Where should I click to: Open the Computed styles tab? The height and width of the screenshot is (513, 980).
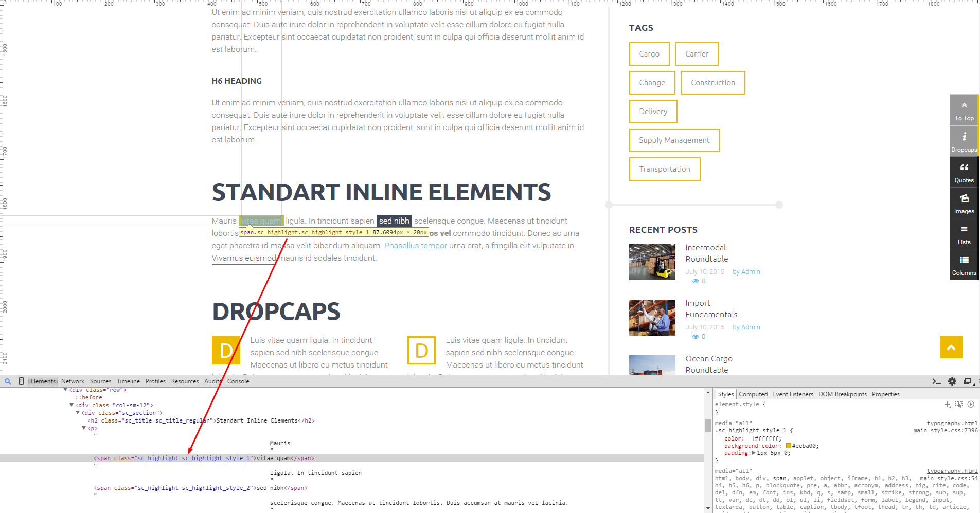point(753,394)
